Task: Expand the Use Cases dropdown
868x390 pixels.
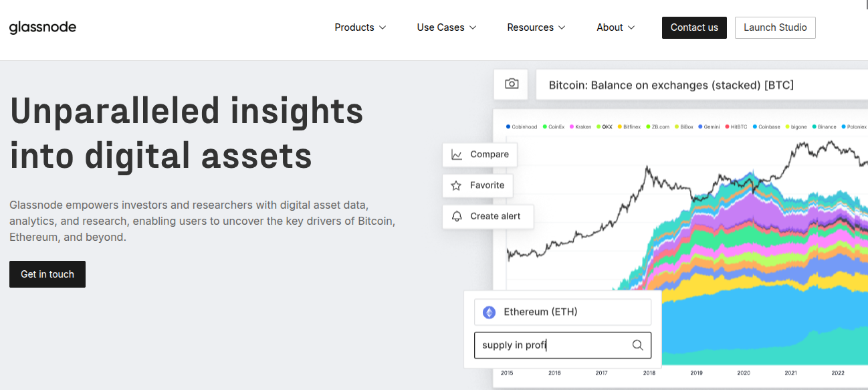Action: 447,27
